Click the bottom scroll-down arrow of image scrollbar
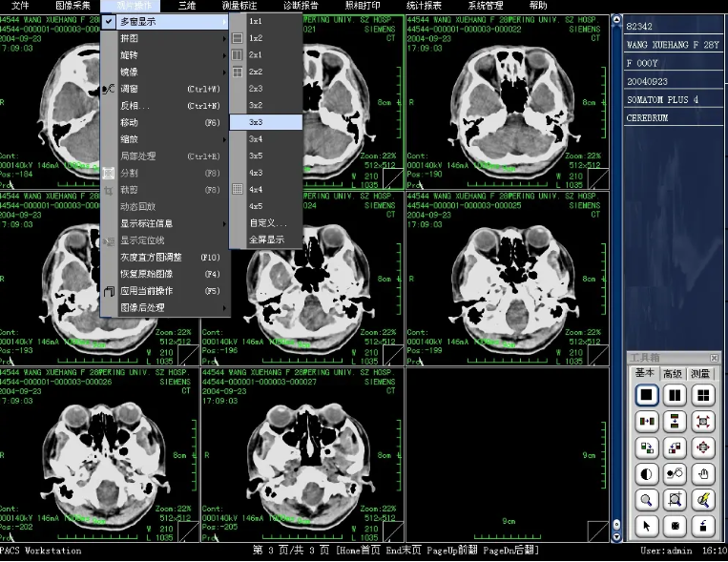The image size is (728, 562). click(x=616, y=537)
